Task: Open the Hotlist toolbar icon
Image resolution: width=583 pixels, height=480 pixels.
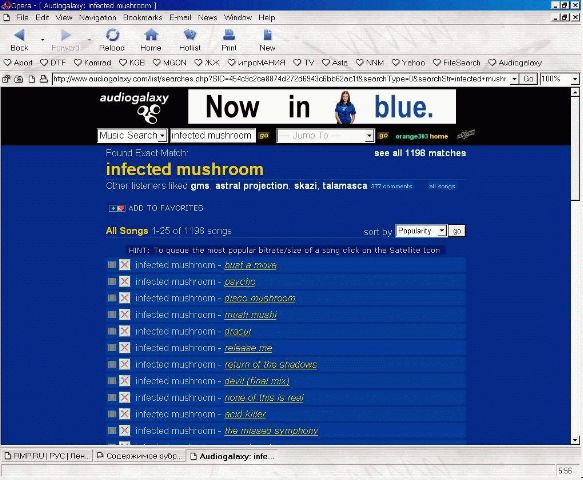Action: [190, 35]
